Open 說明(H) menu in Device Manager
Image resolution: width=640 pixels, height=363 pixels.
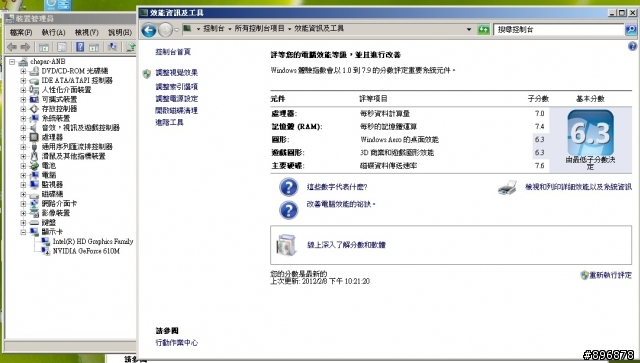click(x=120, y=32)
